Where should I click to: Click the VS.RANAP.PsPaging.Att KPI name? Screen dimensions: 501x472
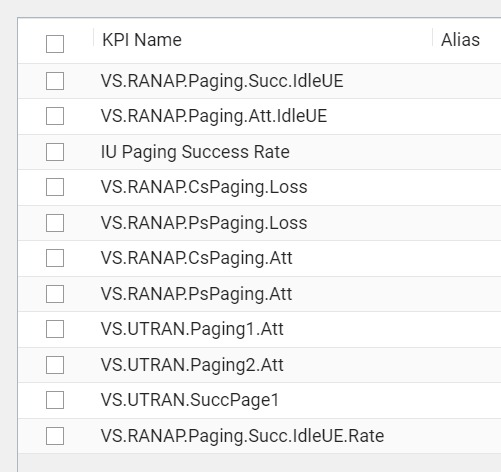pyautogui.click(x=197, y=294)
